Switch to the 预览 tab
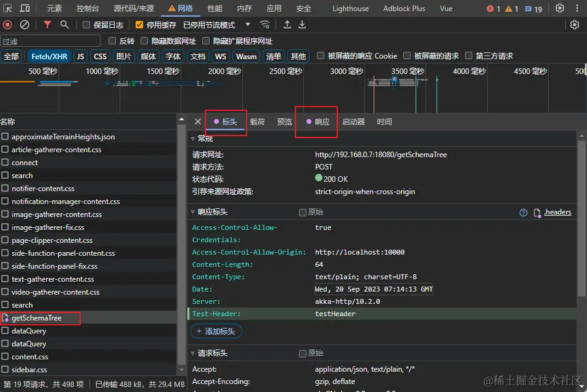This screenshot has width=587, height=392. [284, 122]
